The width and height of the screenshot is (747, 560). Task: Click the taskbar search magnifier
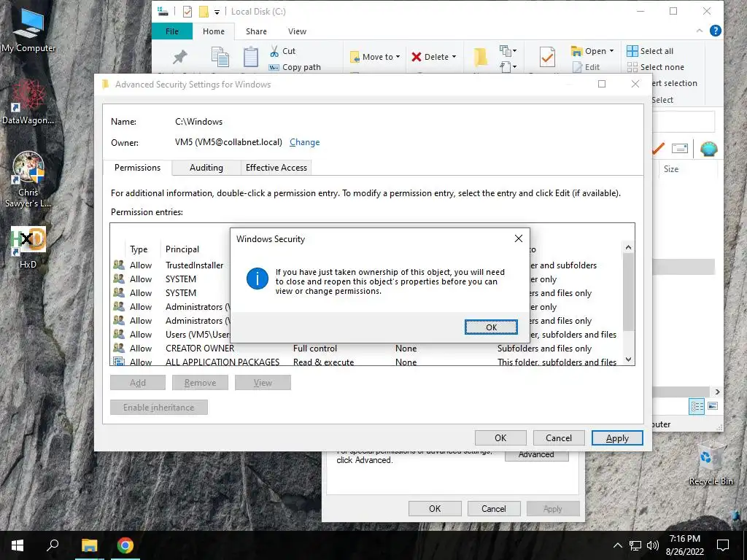pyautogui.click(x=53, y=545)
